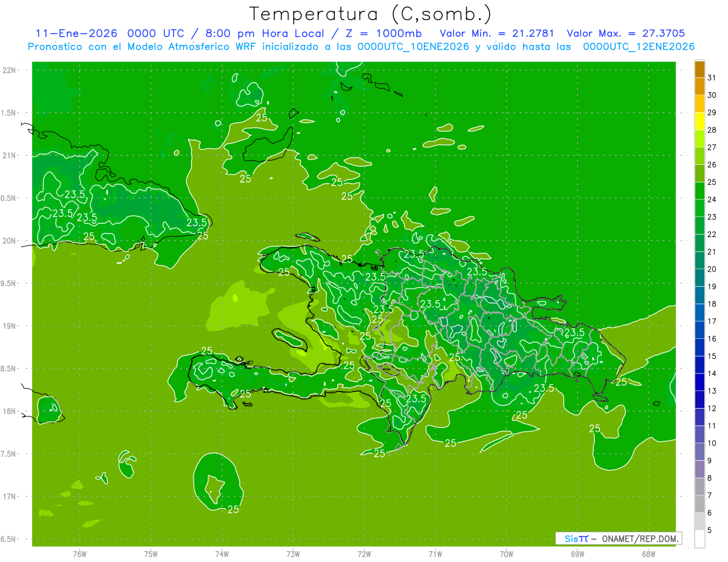Click the "19N" latitude label
This screenshot has width=728, height=562.
tap(9, 326)
